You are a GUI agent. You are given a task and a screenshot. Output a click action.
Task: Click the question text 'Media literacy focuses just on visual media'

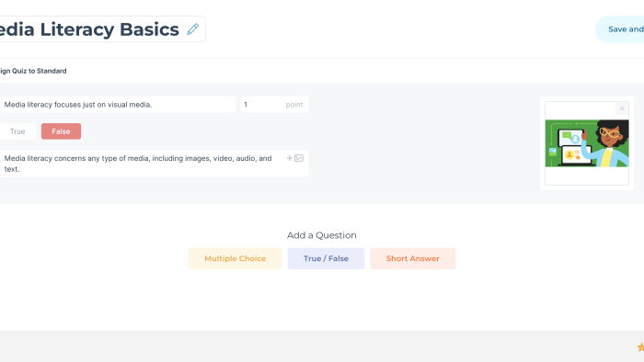pyautogui.click(x=78, y=105)
